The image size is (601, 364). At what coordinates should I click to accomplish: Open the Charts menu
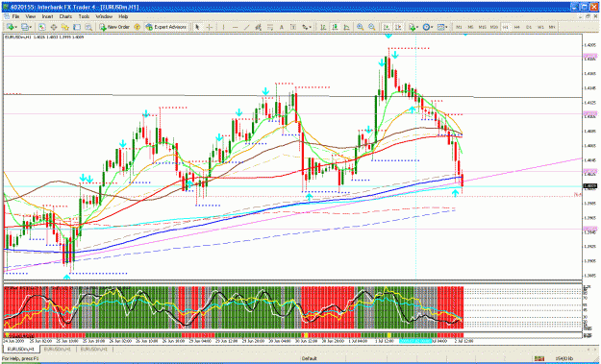pyautogui.click(x=65, y=17)
